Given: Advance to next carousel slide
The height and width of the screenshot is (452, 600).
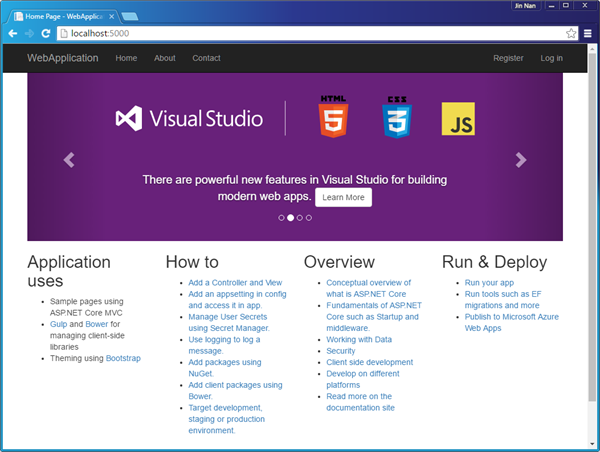Looking at the screenshot, I should (521, 160).
